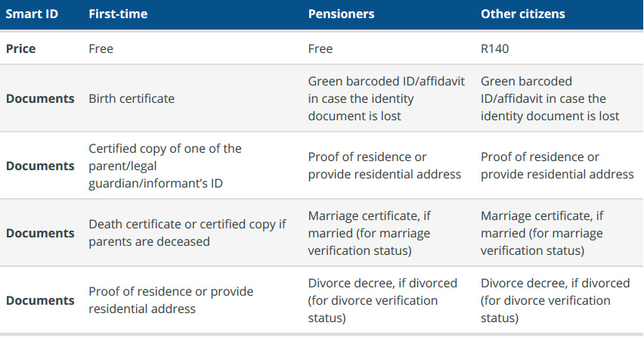The width and height of the screenshot is (644, 338).
Task: Click "Free" price under Pensioners column
Action: (x=320, y=48)
